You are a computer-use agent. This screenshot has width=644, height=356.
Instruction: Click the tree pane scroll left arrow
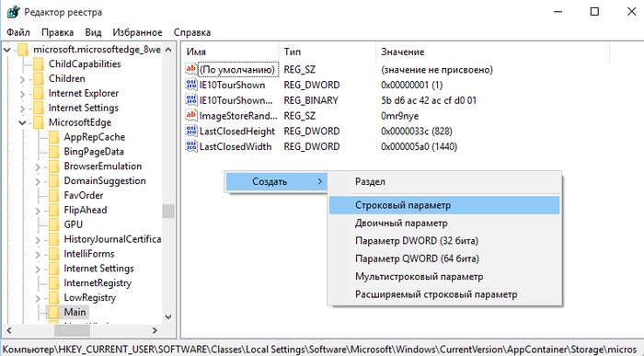point(9,329)
